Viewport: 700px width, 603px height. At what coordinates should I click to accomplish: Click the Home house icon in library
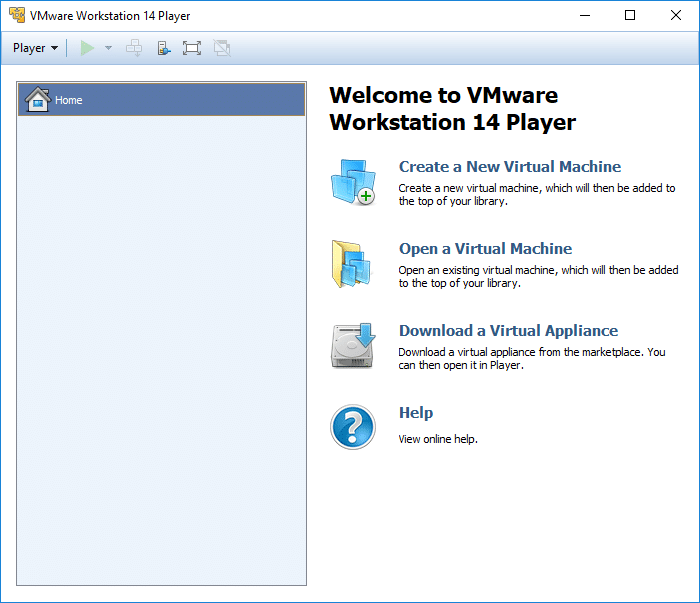click(38, 99)
